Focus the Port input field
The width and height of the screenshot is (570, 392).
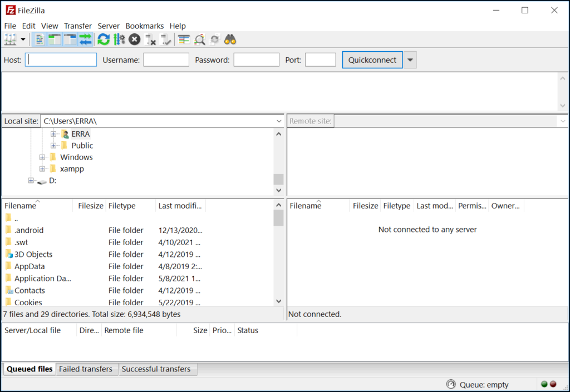[320, 60]
